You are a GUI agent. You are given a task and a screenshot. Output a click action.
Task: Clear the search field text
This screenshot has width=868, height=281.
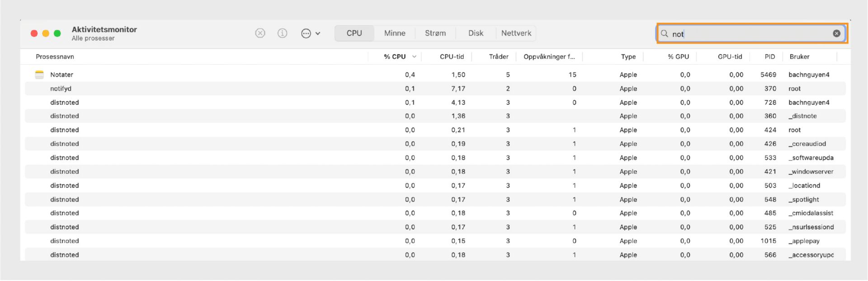(836, 33)
